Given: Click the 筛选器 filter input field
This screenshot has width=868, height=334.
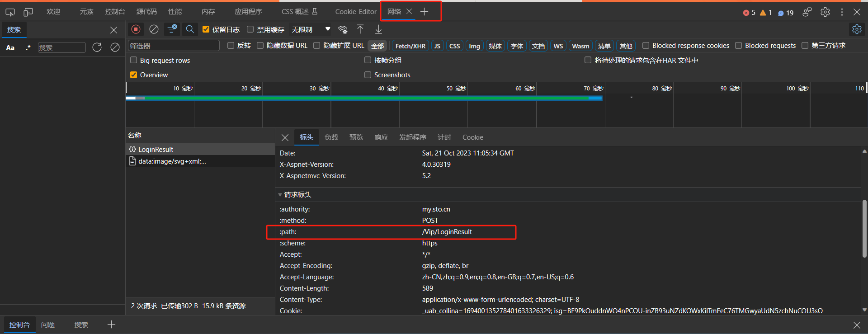Looking at the screenshot, I should 174,46.
